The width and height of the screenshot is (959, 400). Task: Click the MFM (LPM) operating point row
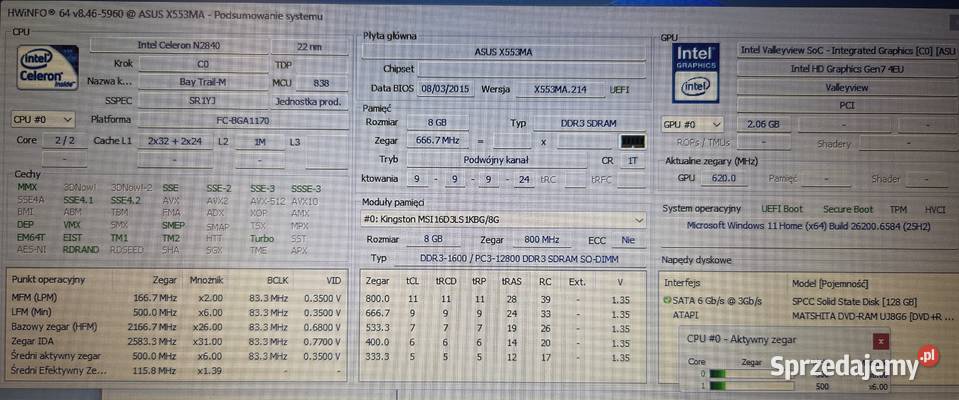point(176,297)
